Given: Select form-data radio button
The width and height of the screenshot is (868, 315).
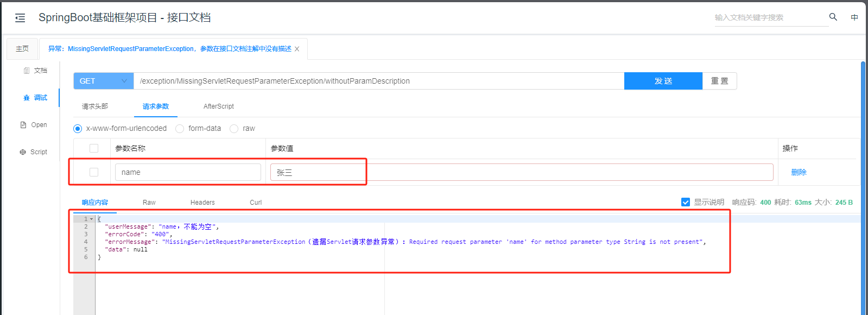Looking at the screenshot, I should [x=180, y=129].
